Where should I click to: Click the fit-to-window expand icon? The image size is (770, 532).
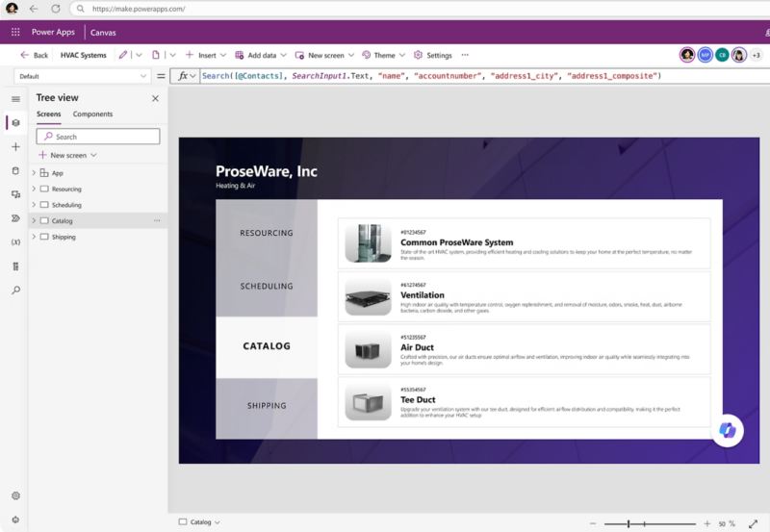click(x=753, y=523)
